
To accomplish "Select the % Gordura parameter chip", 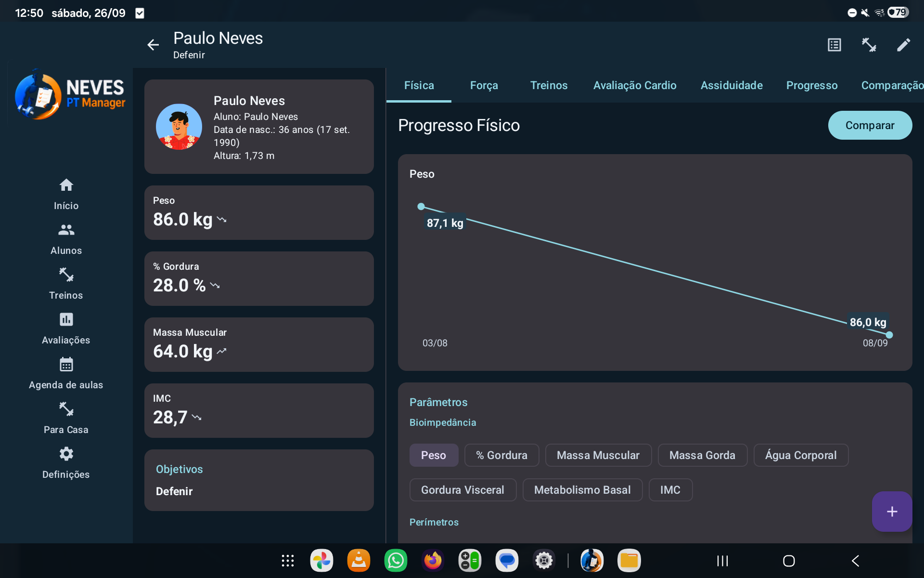I will click(501, 455).
